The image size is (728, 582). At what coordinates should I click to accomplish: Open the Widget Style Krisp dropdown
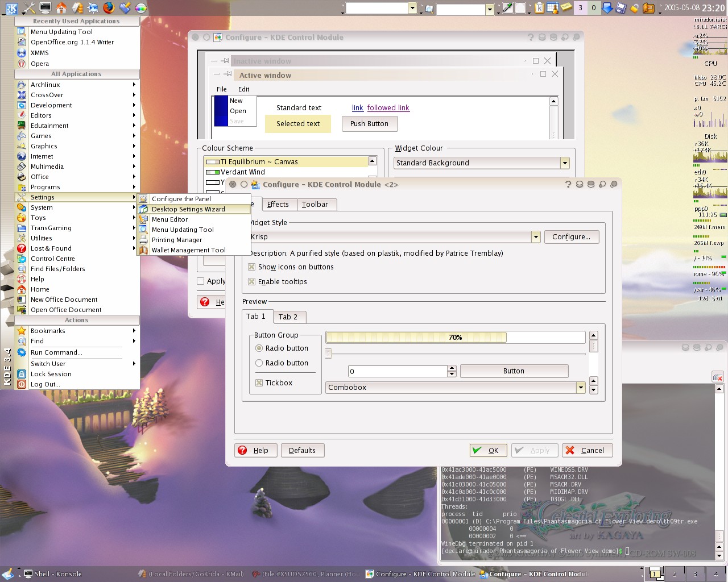coord(536,237)
